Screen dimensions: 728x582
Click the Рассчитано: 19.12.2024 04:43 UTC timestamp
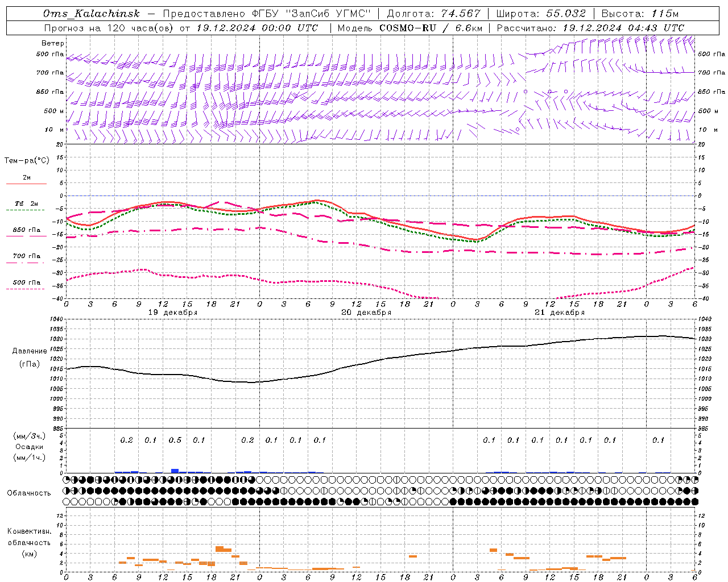590,28
